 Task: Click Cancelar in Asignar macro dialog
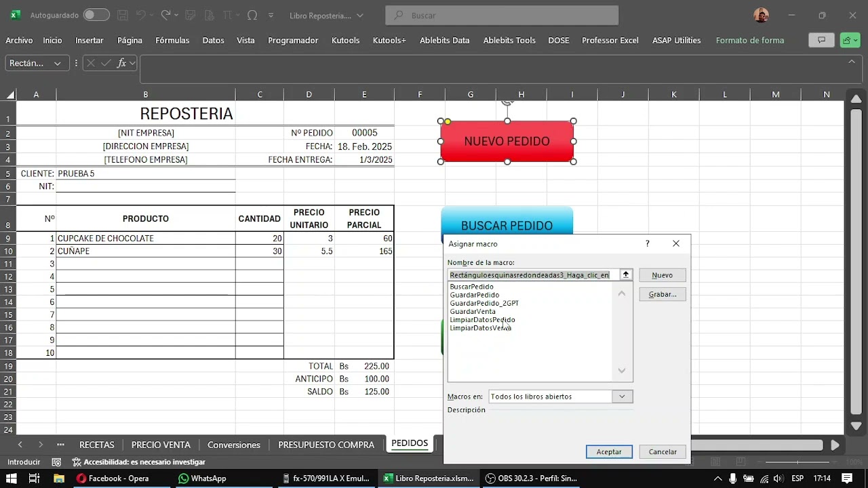(x=663, y=451)
